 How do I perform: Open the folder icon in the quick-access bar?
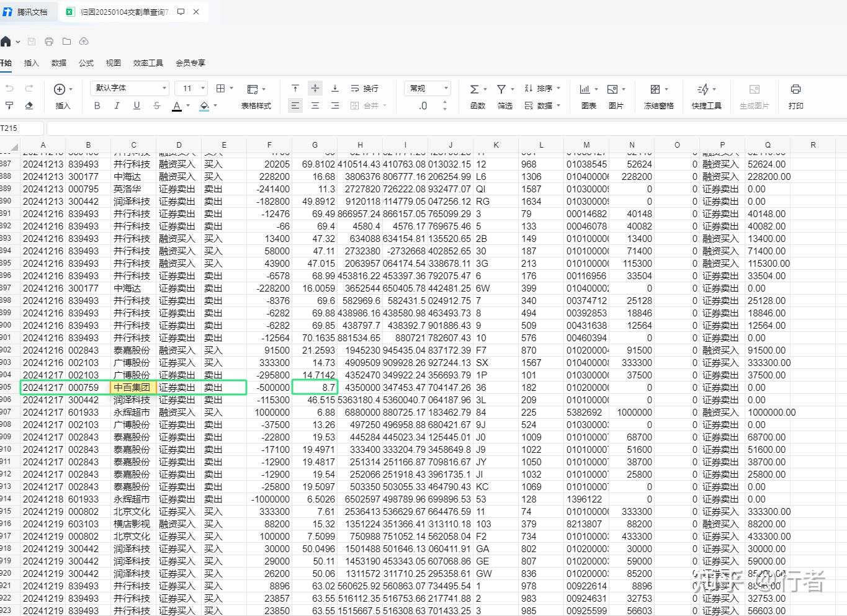click(x=66, y=42)
